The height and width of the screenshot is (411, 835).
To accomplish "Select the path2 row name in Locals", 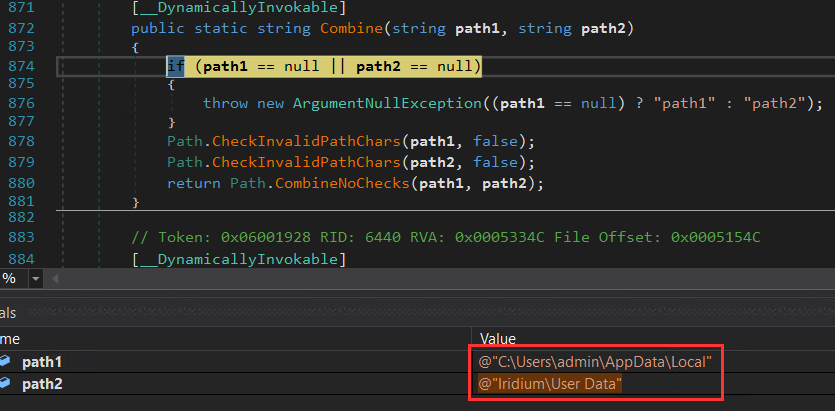I will click(x=40, y=384).
